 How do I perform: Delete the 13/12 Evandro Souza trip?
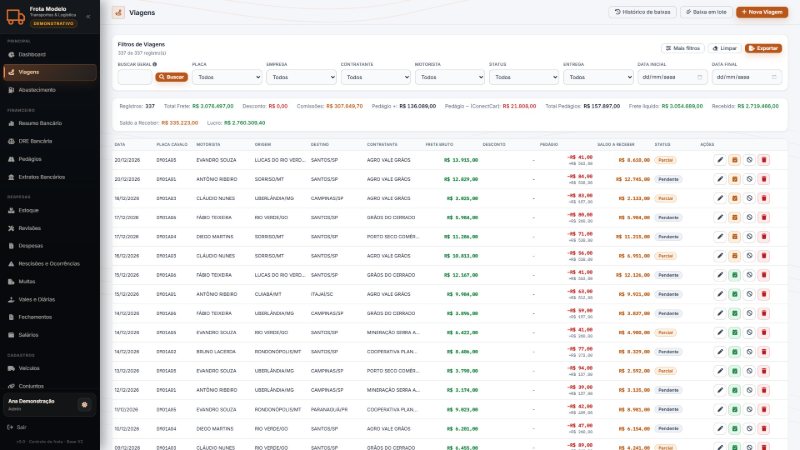tap(764, 371)
